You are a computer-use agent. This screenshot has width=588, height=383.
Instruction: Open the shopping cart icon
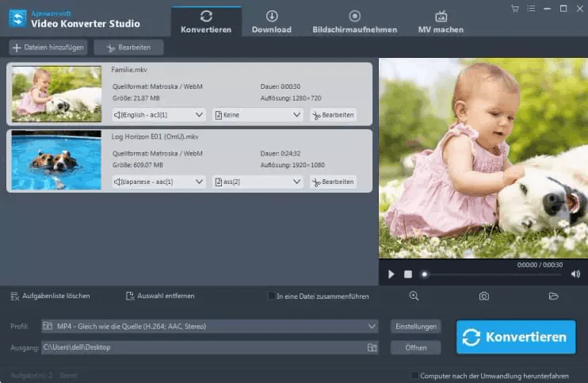tap(515, 9)
